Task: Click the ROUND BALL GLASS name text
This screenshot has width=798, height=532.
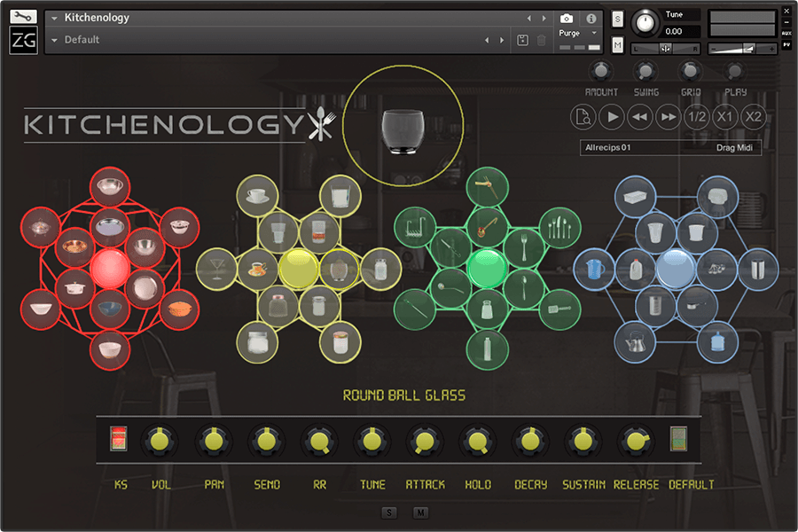Action: pos(404,395)
